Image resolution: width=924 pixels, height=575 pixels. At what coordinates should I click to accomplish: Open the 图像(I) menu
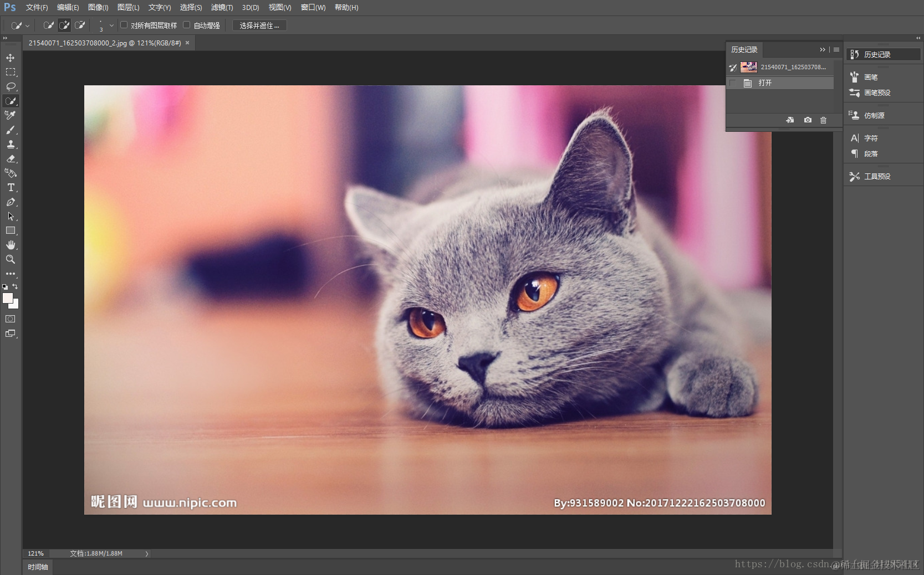click(98, 7)
